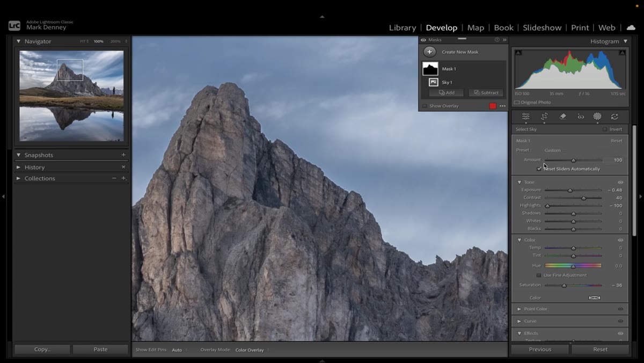Expand the History panel
Viewport: 644px width, 363px height.
(18, 167)
